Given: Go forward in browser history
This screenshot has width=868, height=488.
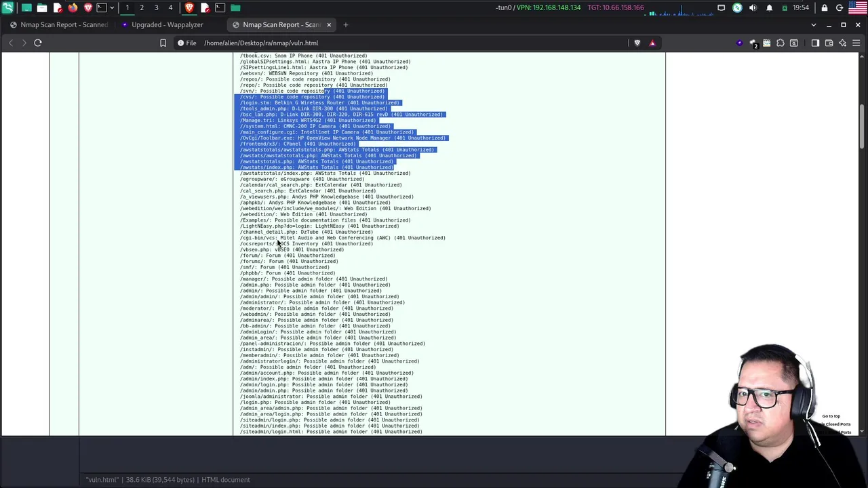Looking at the screenshot, I should pyautogui.click(x=24, y=43).
